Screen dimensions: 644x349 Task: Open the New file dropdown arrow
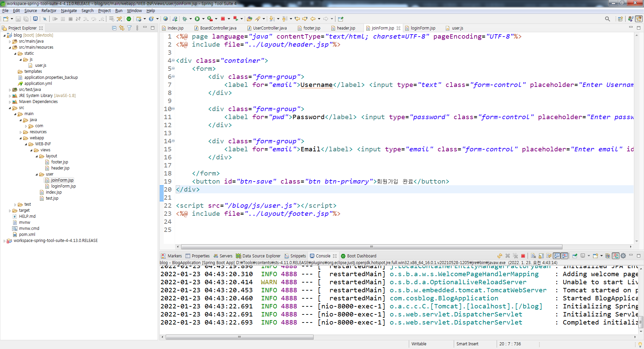click(12, 19)
